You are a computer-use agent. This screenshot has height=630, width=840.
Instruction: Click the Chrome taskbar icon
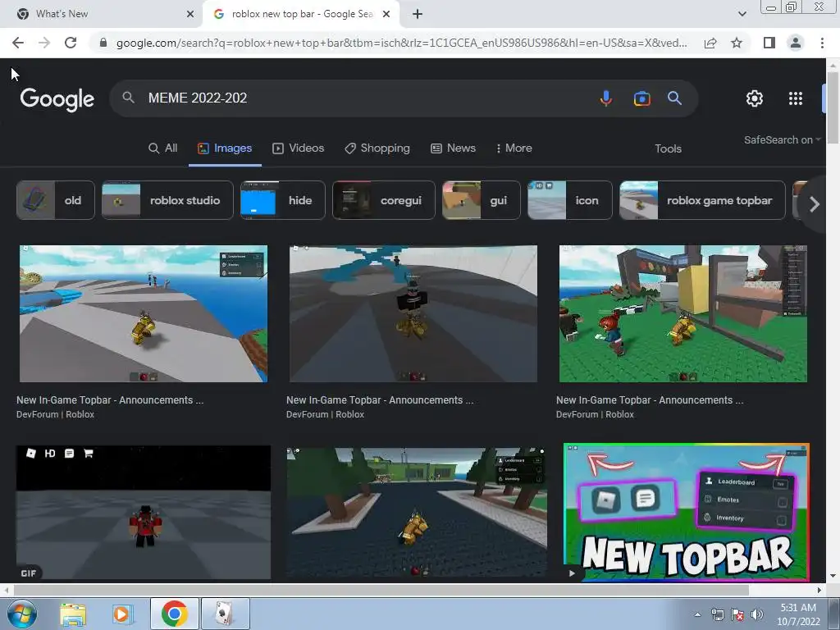[x=174, y=614]
